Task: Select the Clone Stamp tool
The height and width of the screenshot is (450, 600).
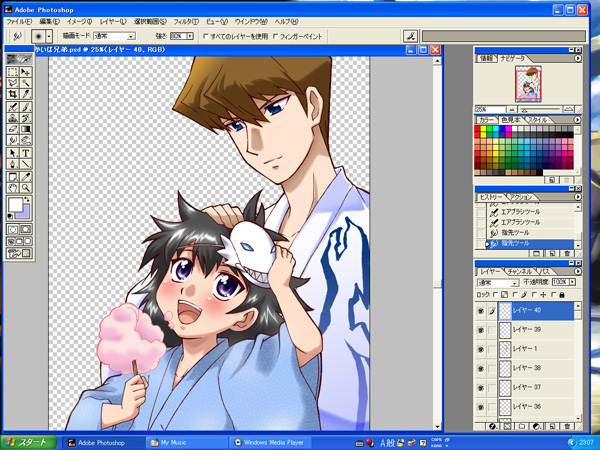Action: point(13,118)
